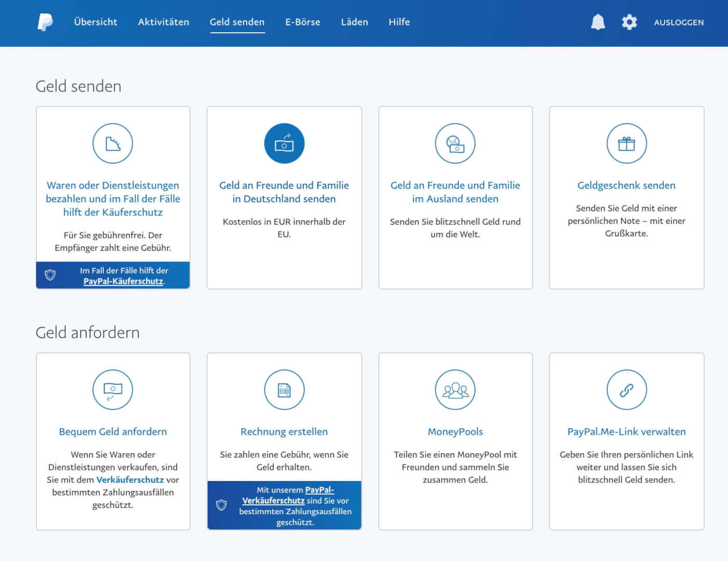Click the create invoice document icon
The width and height of the screenshot is (728, 561).
(284, 390)
